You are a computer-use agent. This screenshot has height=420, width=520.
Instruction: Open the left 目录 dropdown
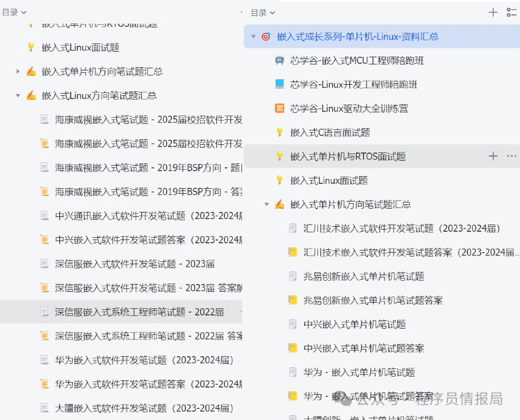(x=14, y=12)
